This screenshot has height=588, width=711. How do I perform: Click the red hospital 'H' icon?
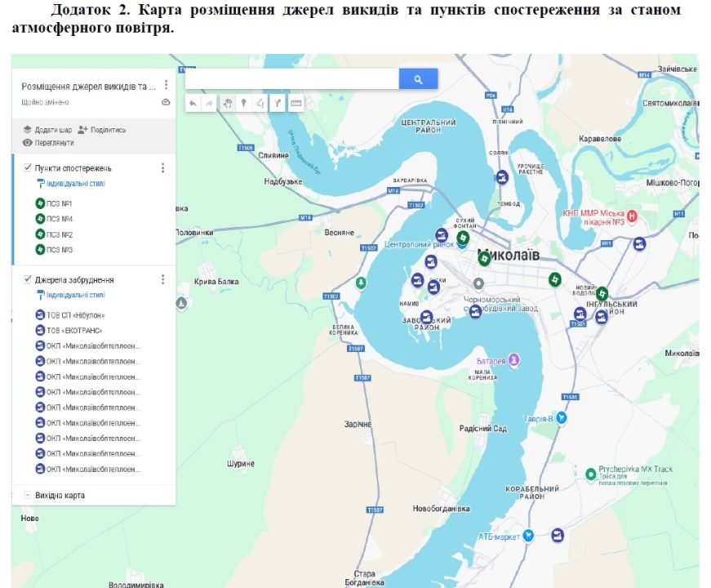click(x=632, y=216)
